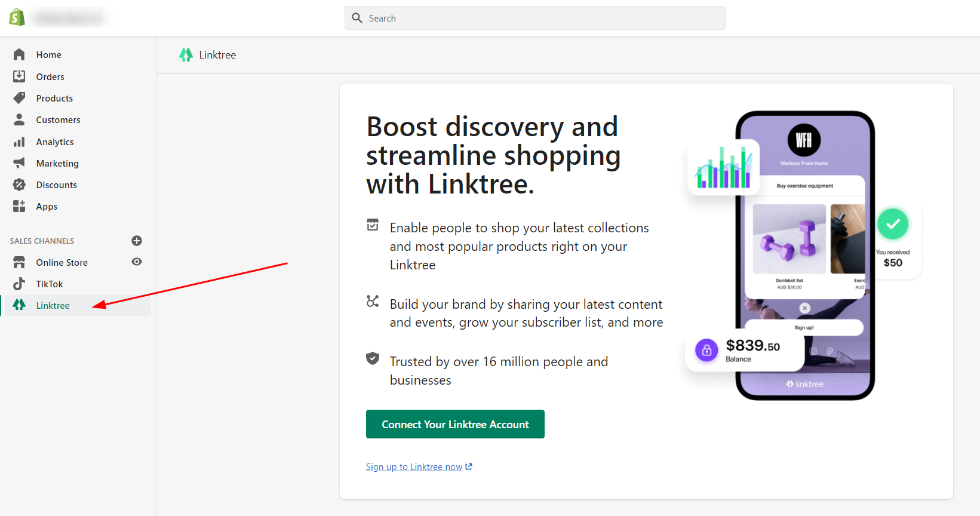Click the SALES CHANNELS heading text
Image resolution: width=980 pixels, height=516 pixels.
[x=42, y=241]
